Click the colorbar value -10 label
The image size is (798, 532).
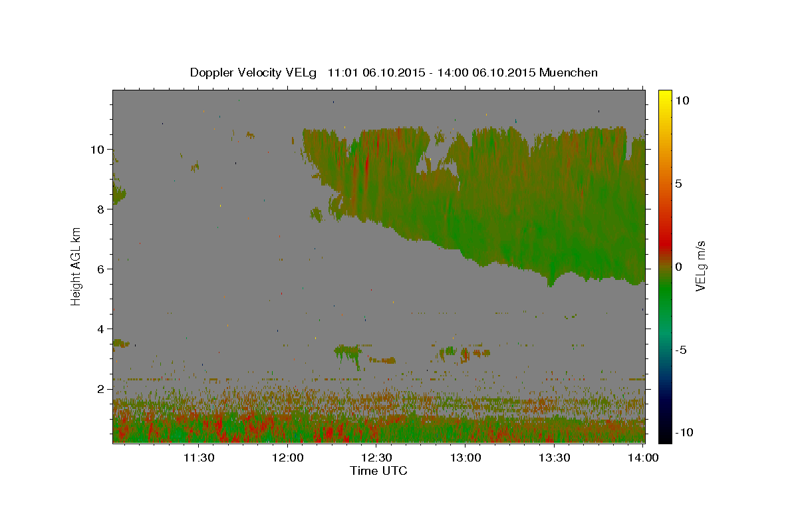684,433
